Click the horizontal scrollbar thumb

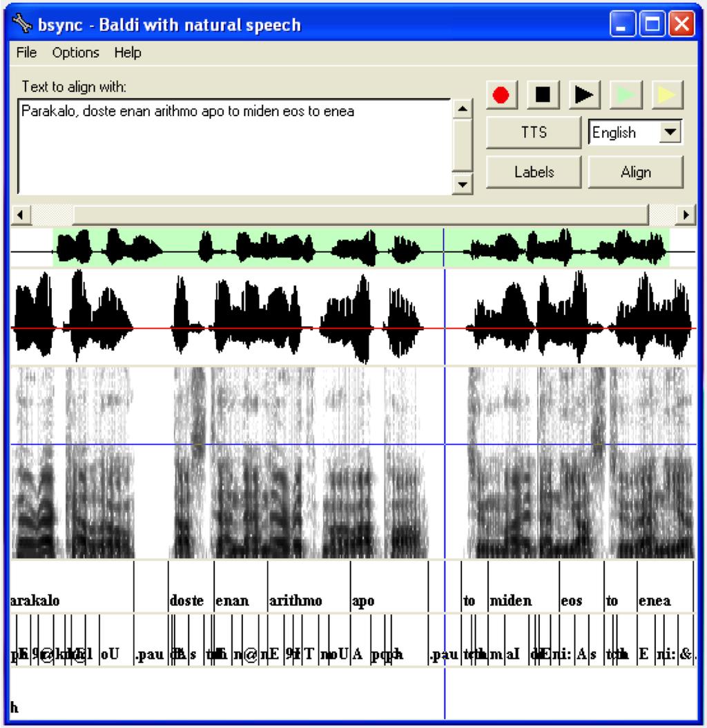click(360, 215)
